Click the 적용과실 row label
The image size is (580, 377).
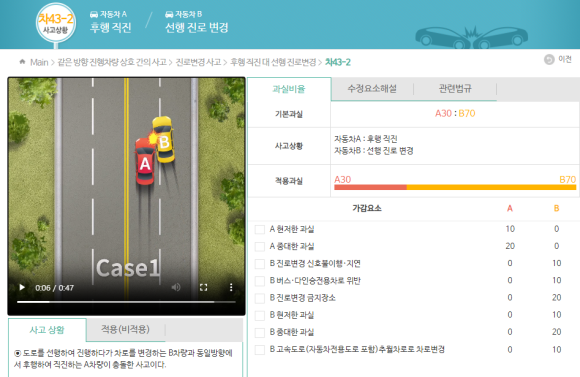(x=289, y=181)
